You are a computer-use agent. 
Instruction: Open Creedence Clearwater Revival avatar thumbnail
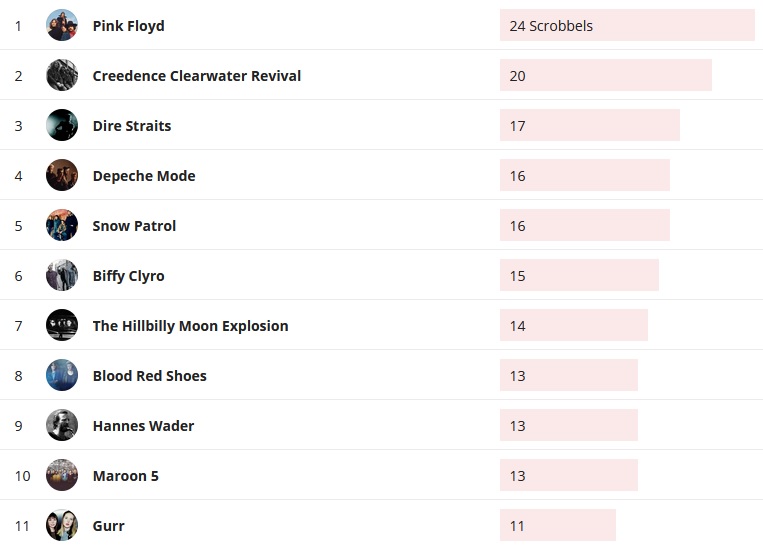click(x=62, y=75)
